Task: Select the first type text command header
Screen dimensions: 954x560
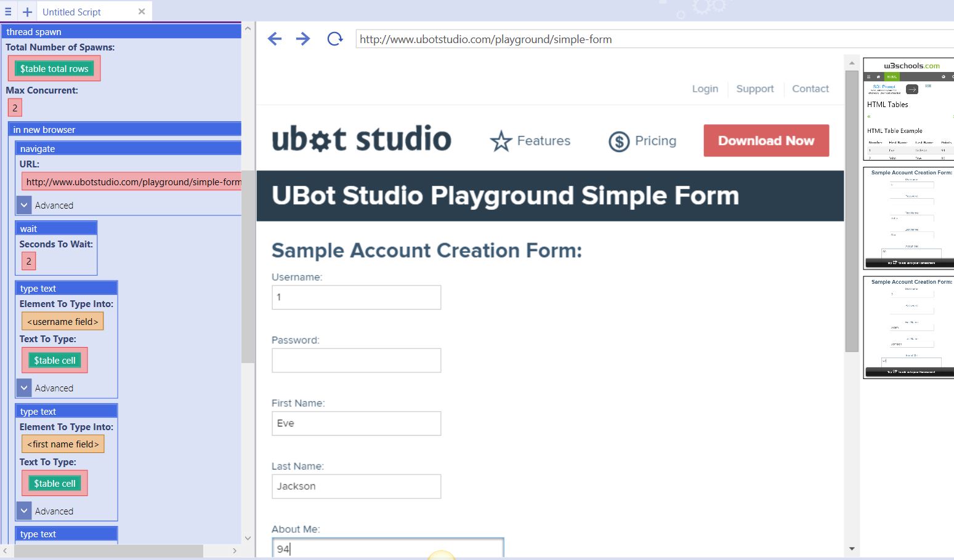Action: 67,288
